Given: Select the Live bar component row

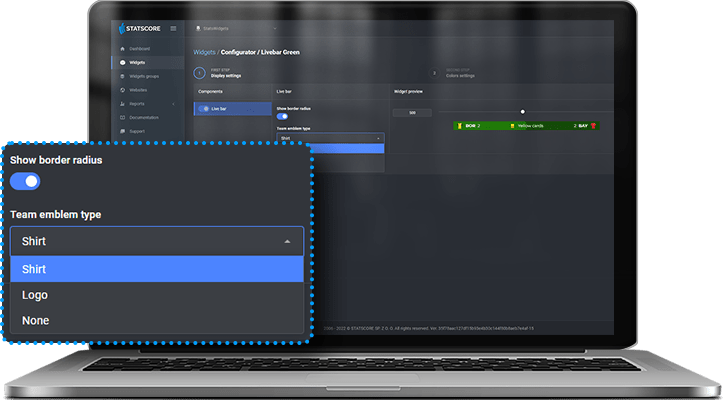Looking at the screenshot, I should (x=232, y=109).
